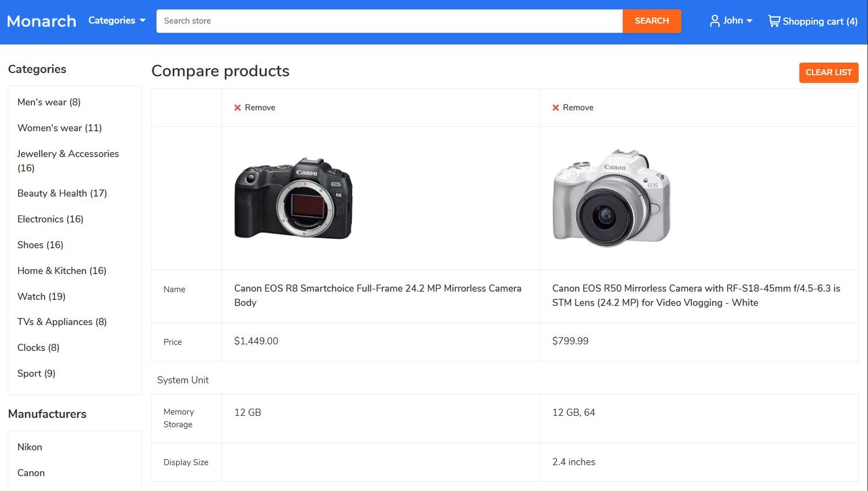This screenshot has height=491, width=868.
Task: Remove the Canon EOS R8 from comparison
Action: [x=255, y=108]
